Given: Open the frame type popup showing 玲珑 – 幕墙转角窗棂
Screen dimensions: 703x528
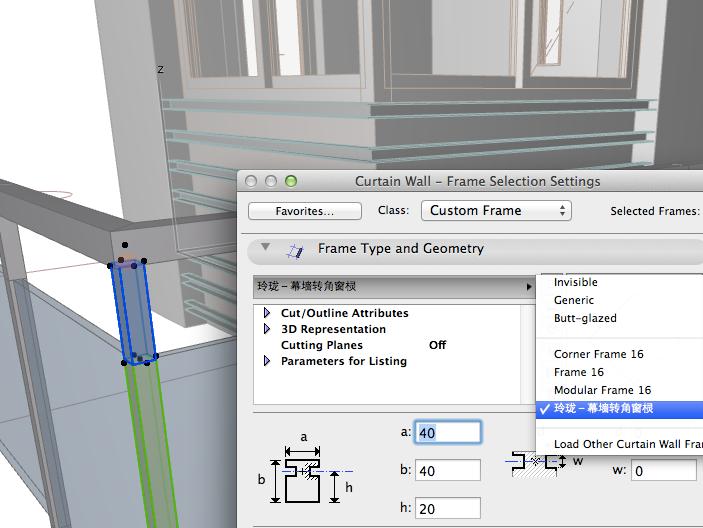Looking at the screenshot, I should [x=395, y=286].
